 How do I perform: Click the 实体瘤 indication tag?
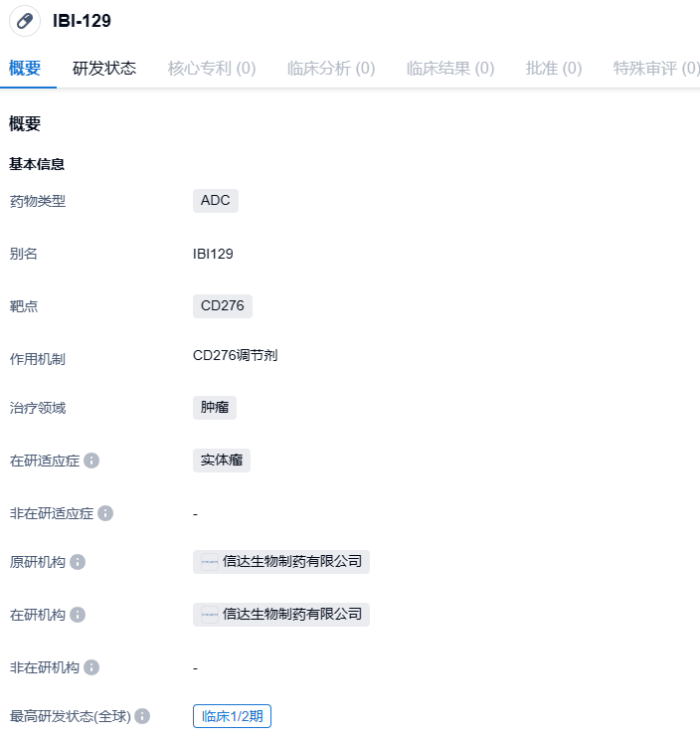pyautogui.click(x=222, y=461)
